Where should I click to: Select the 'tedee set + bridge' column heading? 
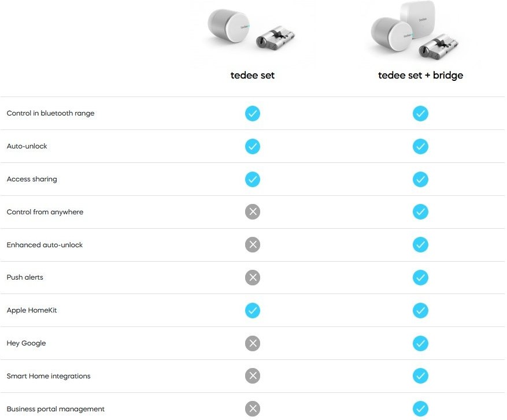pos(420,76)
